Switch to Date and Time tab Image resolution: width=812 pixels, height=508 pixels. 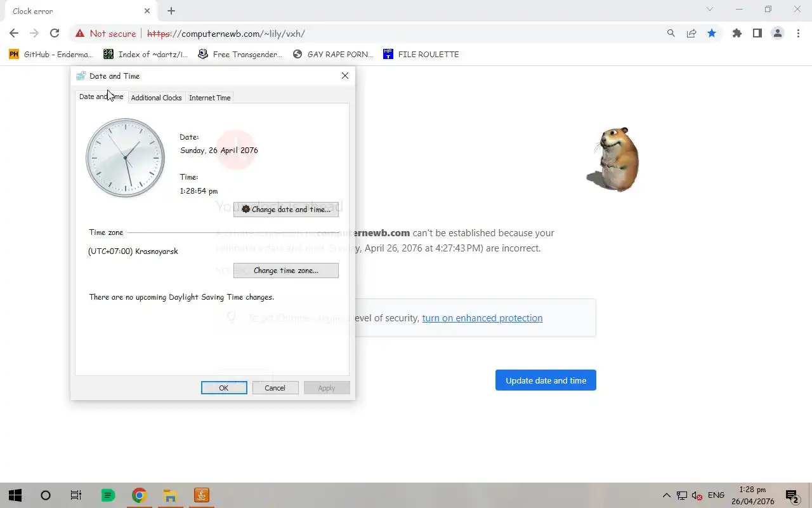101,97
